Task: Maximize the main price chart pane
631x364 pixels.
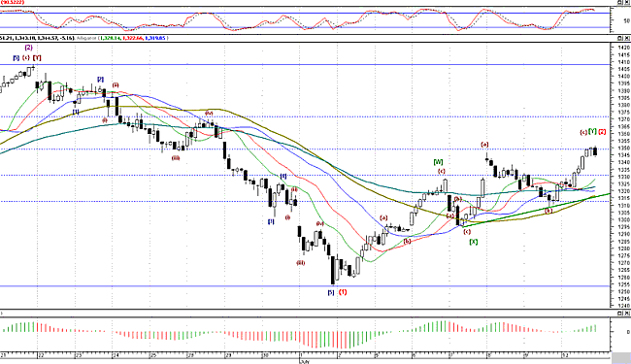Action: click(x=620, y=38)
